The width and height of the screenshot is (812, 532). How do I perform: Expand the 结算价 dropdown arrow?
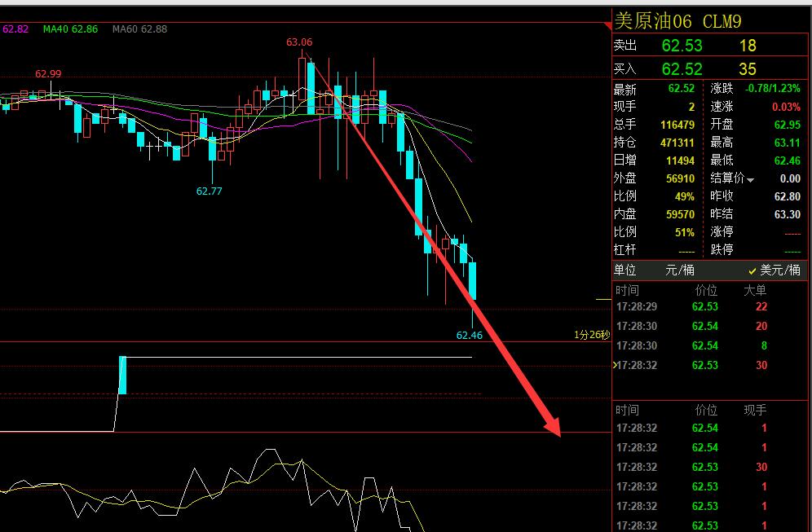[751, 179]
